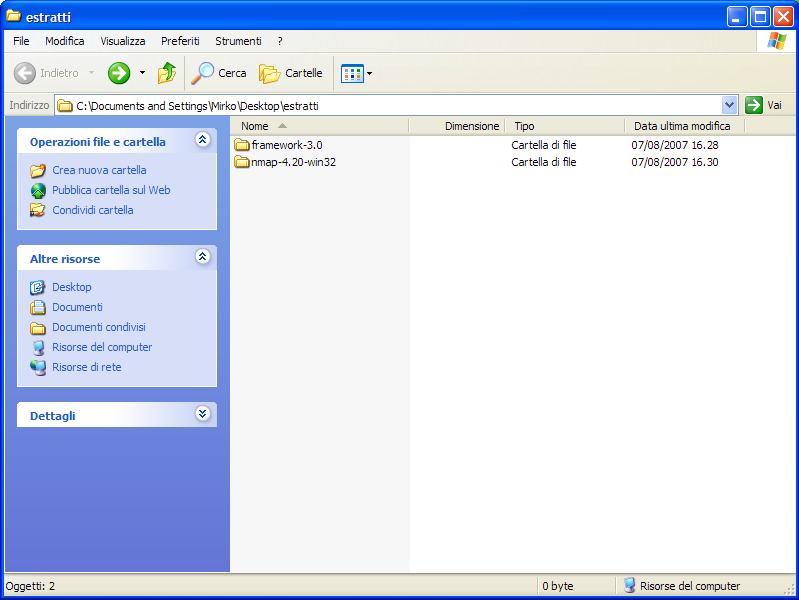The image size is (799, 600).
Task: Click the framework-3.0 folder icon
Action: 242,145
